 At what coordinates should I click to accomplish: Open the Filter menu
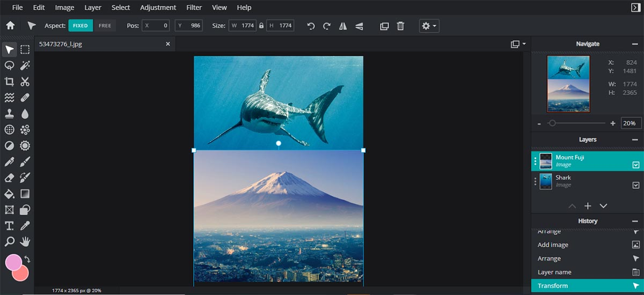click(x=194, y=8)
